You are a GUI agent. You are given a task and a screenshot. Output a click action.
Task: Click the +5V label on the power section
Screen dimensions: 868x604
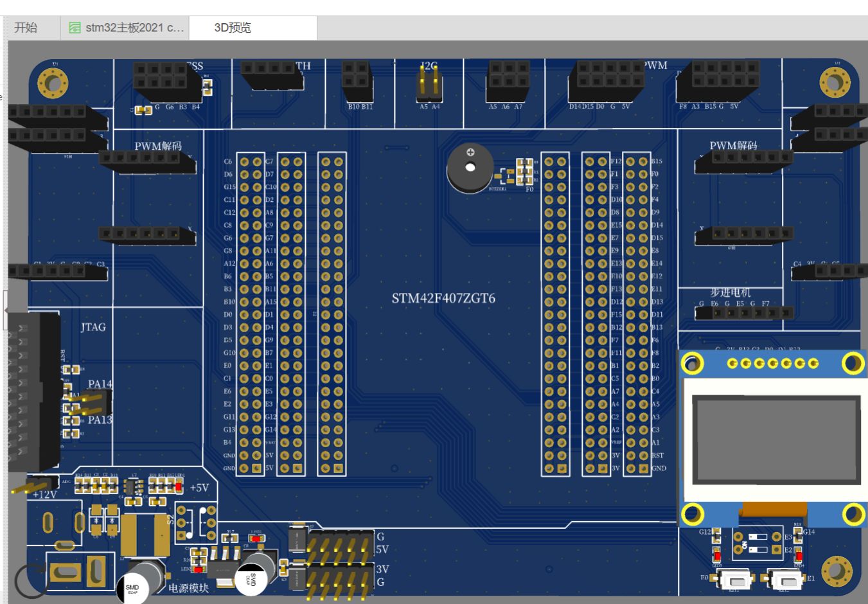click(x=199, y=488)
